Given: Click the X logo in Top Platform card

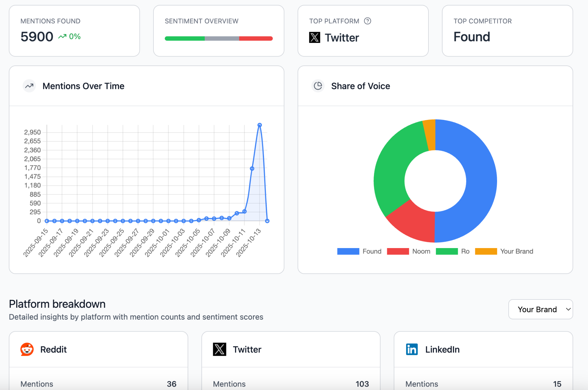Looking at the screenshot, I should [x=315, y=37].
